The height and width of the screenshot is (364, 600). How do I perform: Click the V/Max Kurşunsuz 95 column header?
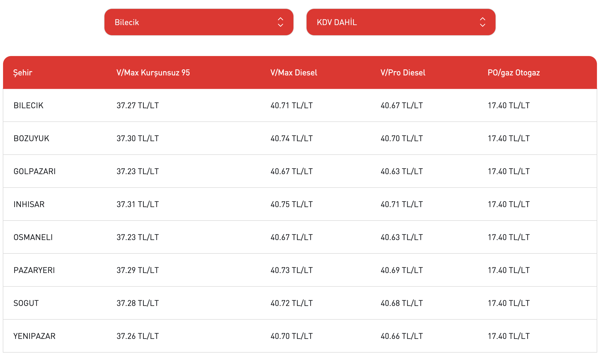pyautogui.click(x=153, y=73)
